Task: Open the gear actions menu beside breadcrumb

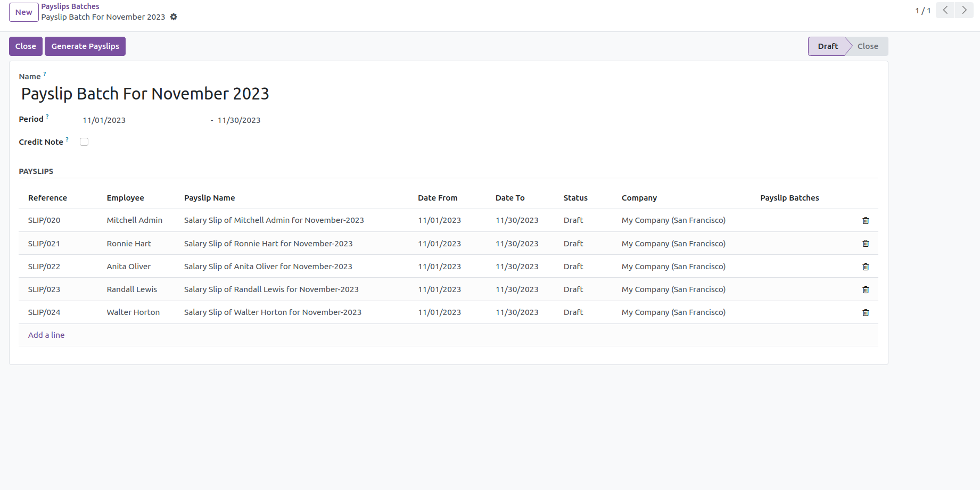Action: 174,17
